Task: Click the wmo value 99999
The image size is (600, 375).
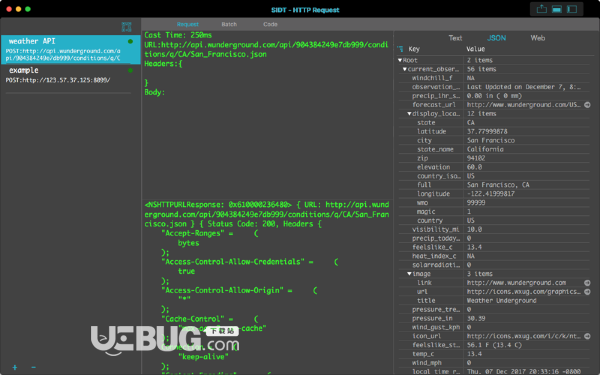Action: tap(476, 202)
